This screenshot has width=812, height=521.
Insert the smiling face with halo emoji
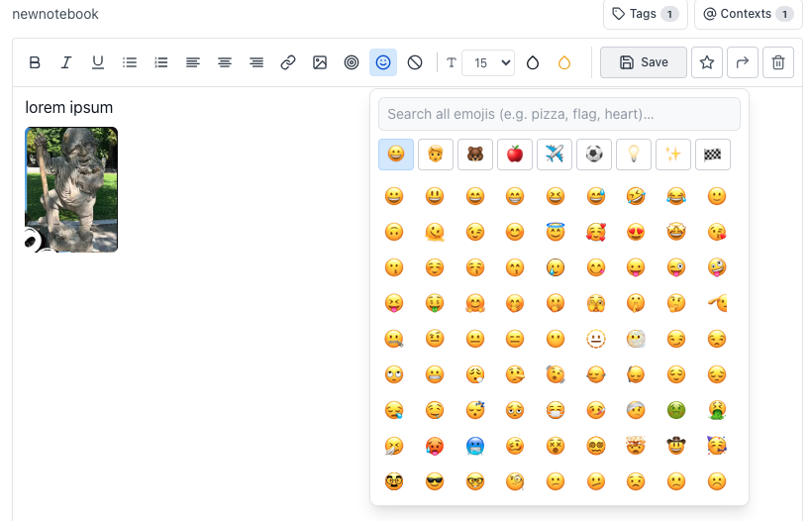click(556, 232)
